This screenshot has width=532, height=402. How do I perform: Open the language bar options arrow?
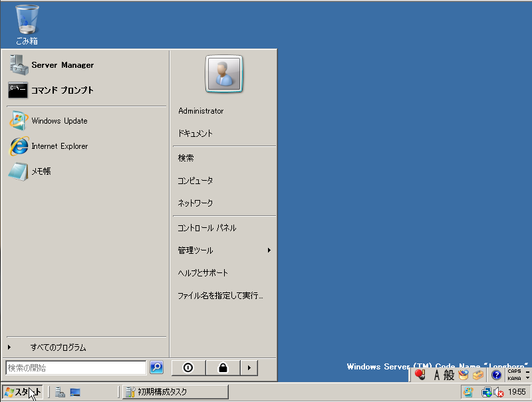[x=527, y=378]
